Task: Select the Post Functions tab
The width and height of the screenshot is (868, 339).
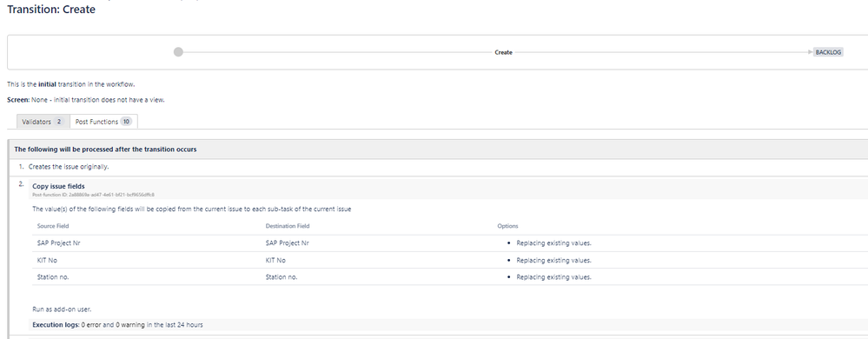Action: (103, 122)
